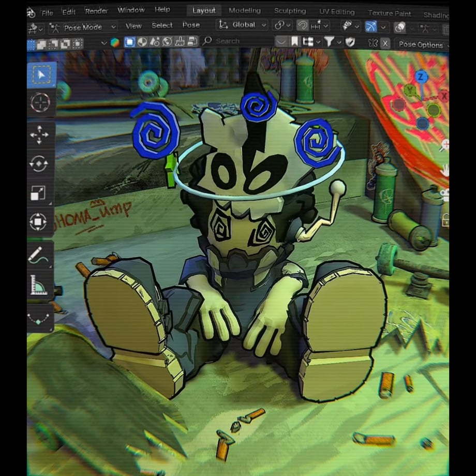Toggle the highlighted blue square display mode
476x476 pixels.
[130, 42]
